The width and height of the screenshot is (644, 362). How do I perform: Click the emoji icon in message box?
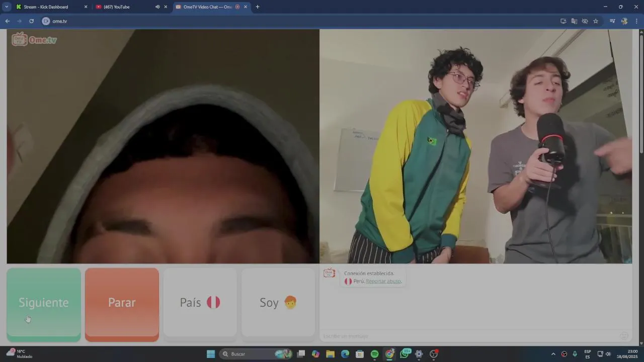tap(624, 336)
